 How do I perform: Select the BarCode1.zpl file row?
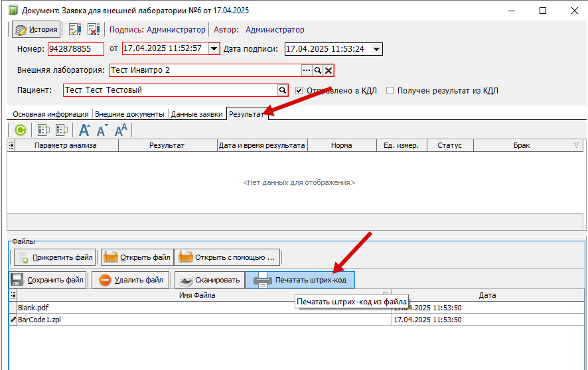pos(199,320)
